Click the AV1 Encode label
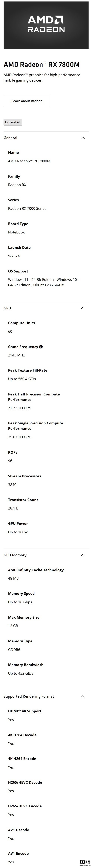This screenshot has width=92, height=868. point(18,853)
